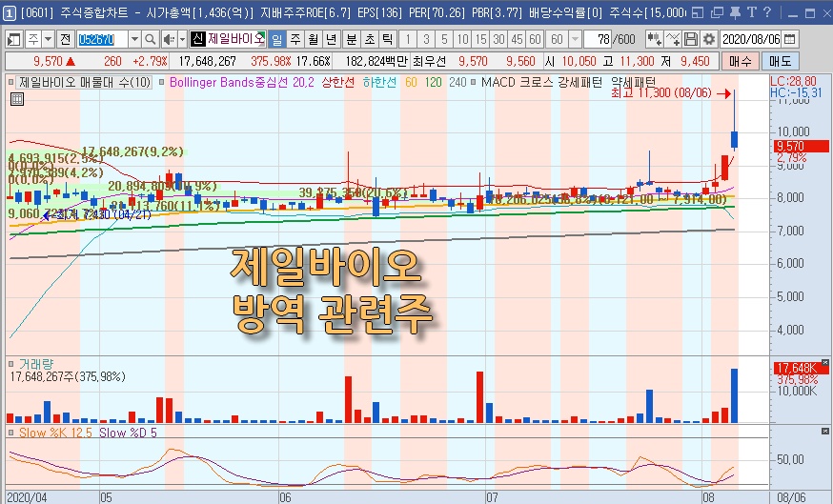
Task: Open the 주 market type dropdown arrow
Action: 48,39
